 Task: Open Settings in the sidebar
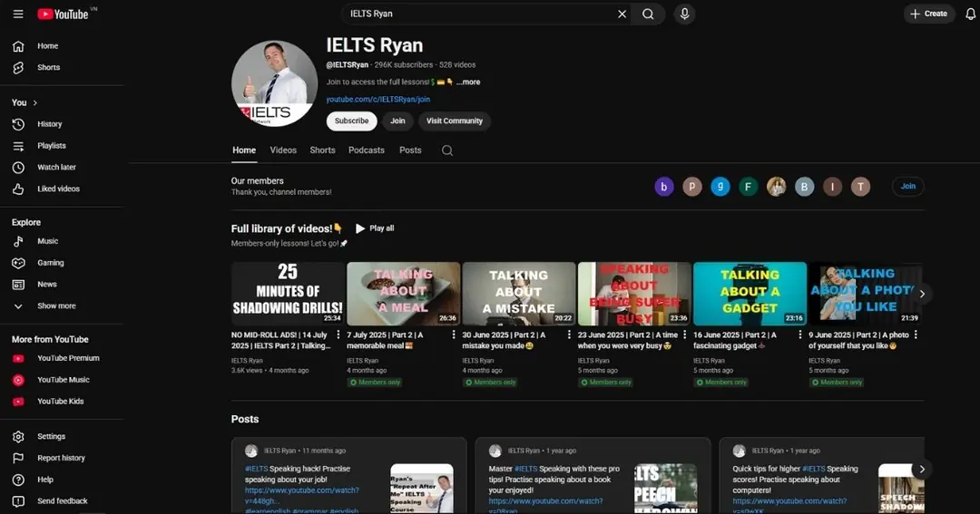click(51, 437)
